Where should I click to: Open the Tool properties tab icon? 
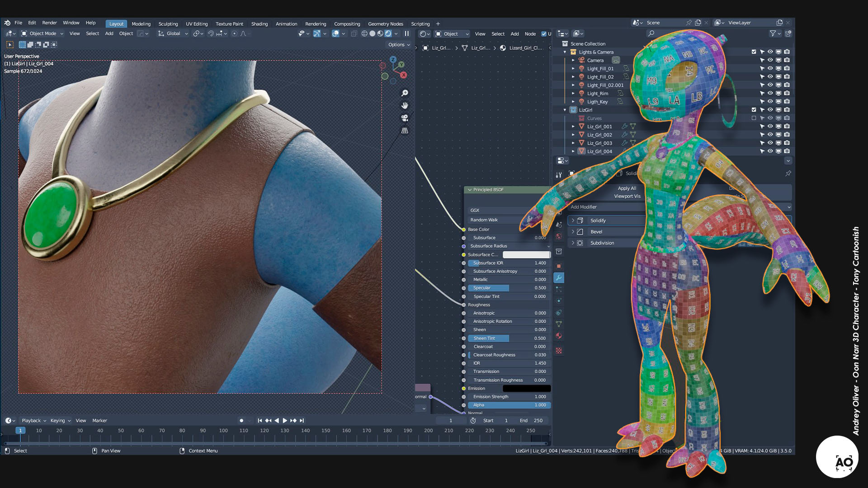[x=559, y=174]
